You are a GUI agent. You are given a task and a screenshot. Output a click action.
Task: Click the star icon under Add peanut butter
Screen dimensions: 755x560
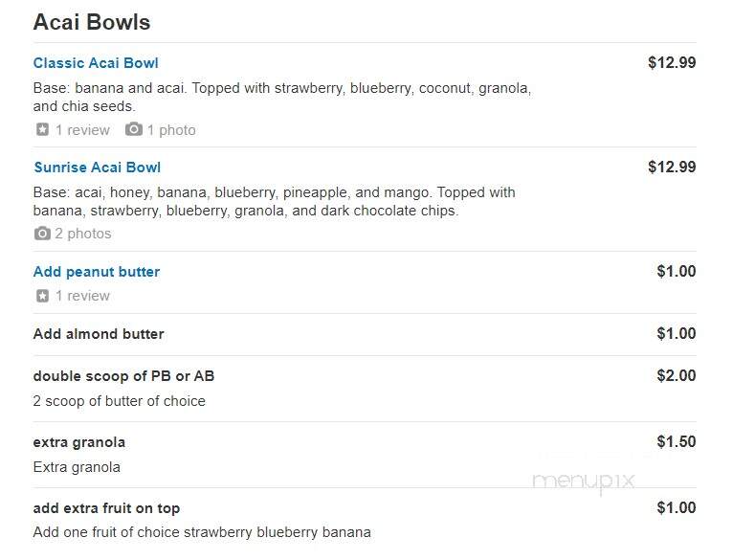click(x=42, y=296)
